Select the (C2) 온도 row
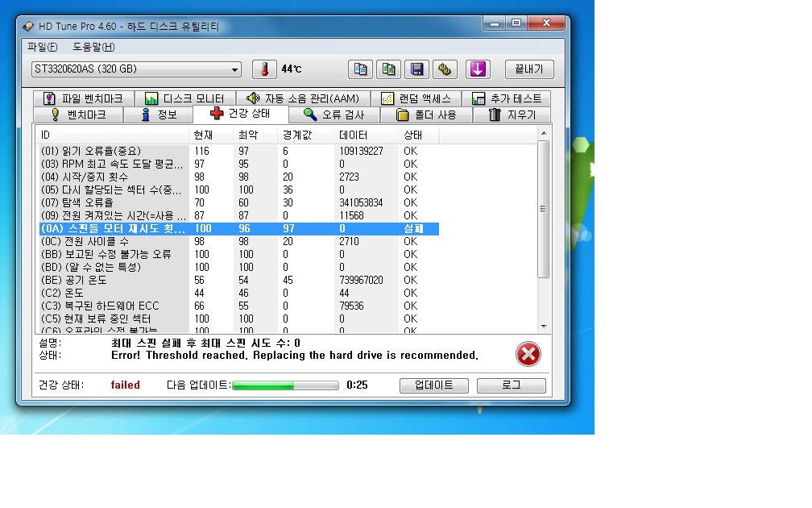The image size is (812, 508). tap(238, 293)
